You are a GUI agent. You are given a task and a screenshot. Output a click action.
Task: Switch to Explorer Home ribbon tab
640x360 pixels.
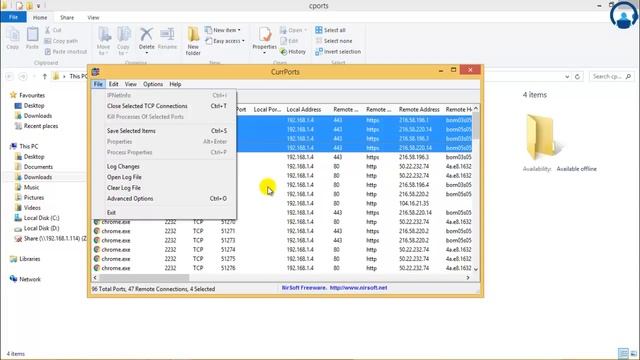[x=40, y=18]
